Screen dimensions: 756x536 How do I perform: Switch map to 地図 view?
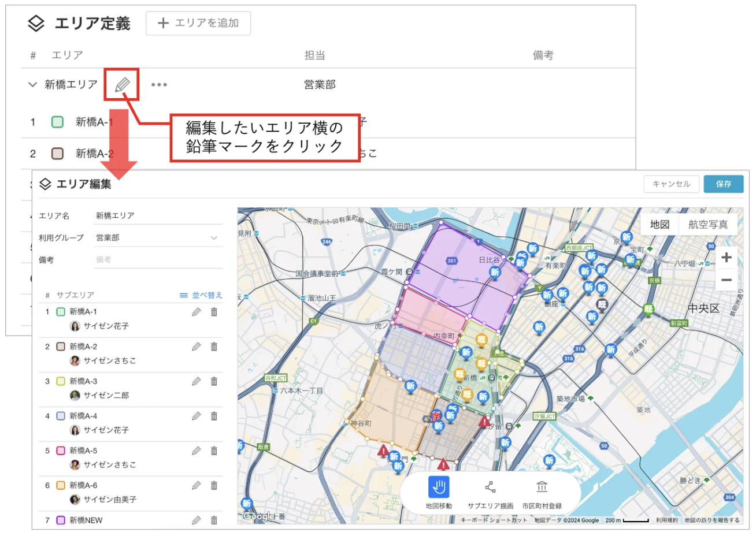[659, 224]
